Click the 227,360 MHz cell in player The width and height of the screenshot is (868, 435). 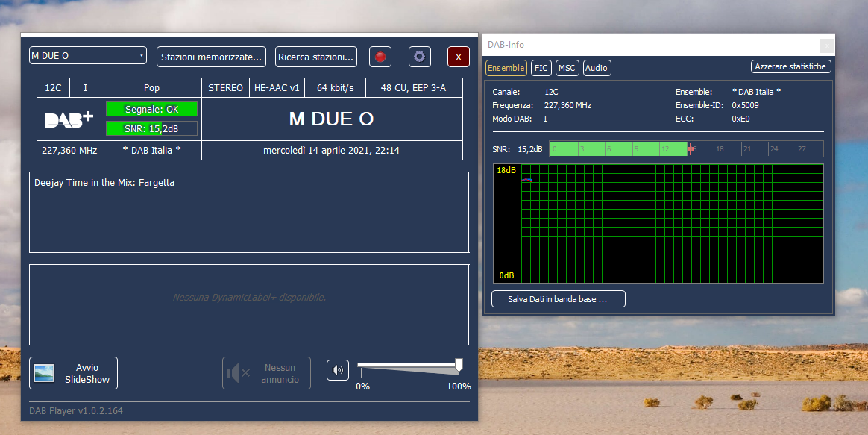[x=69, y=150]
